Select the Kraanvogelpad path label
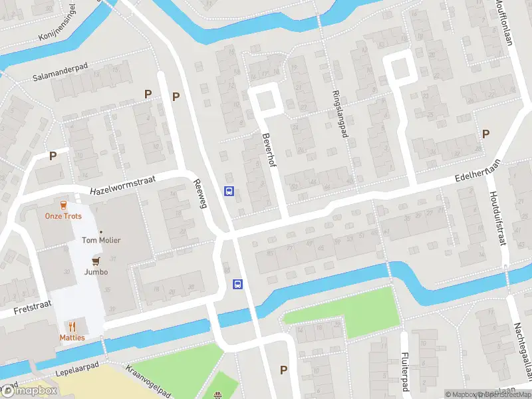 pyautogui.click(x=148, y=381)
